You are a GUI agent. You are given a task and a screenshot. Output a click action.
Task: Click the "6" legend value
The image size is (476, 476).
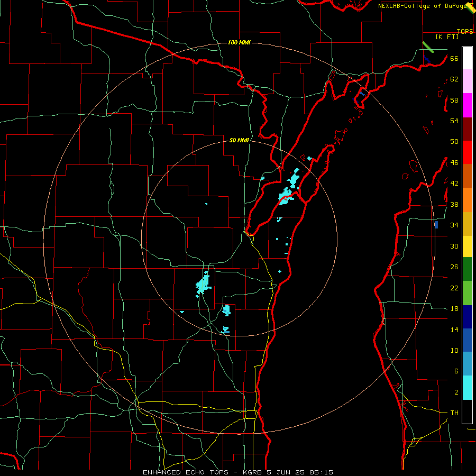point(456,371)
